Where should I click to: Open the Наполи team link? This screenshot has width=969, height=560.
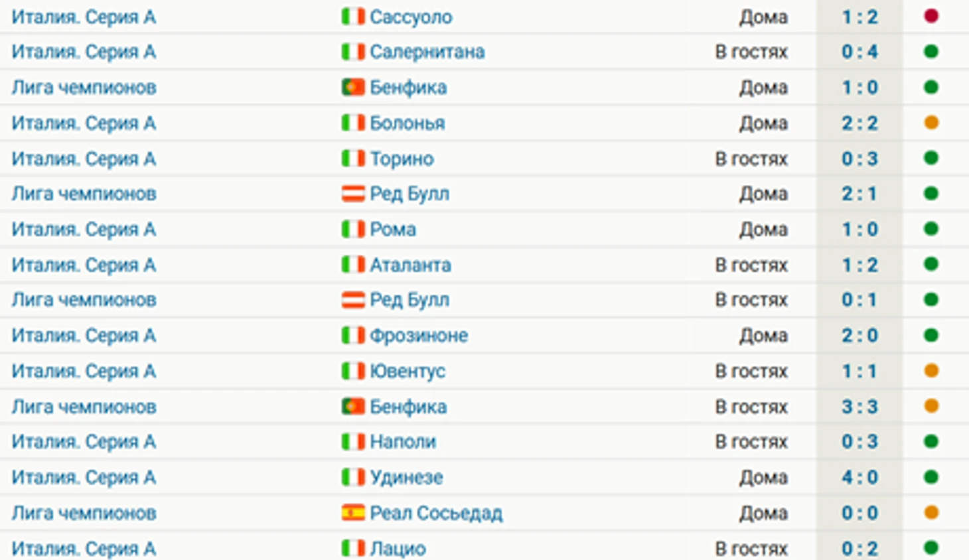coord(403,442)
